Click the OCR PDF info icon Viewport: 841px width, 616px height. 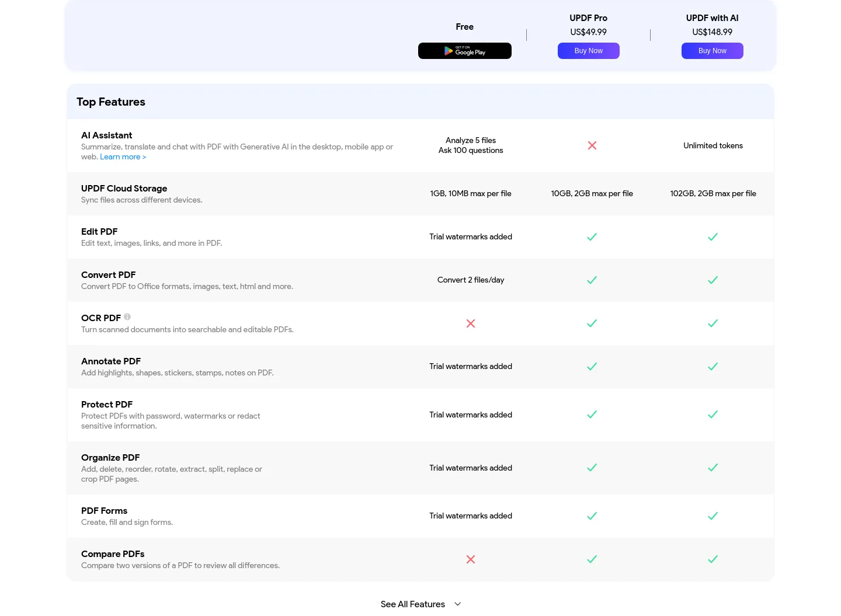pos(127,317)
